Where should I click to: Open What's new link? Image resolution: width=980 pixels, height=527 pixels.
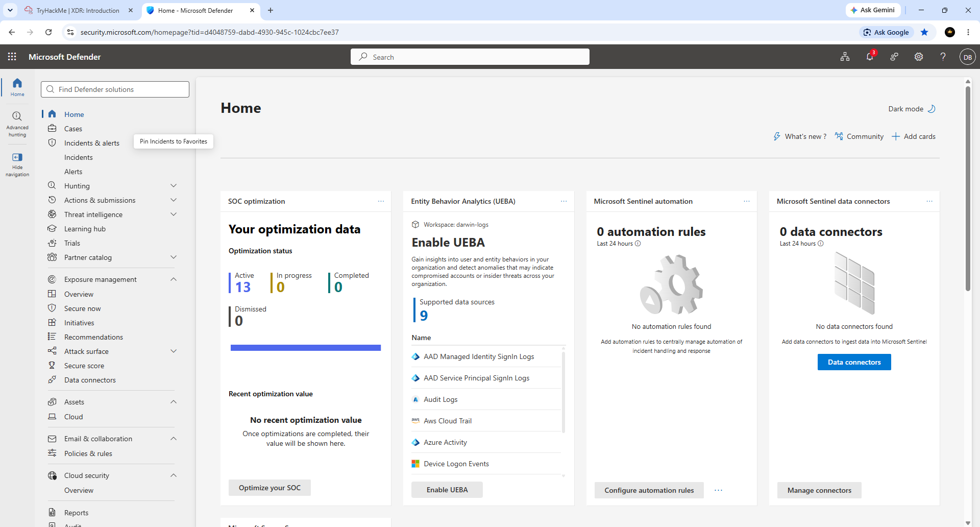800,136
